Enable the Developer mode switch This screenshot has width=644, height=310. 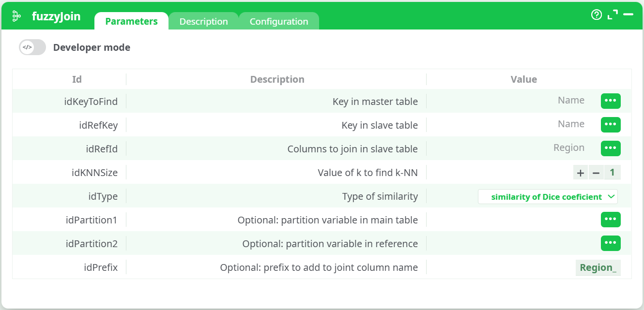pyautogui.click(x=32, y=47)
